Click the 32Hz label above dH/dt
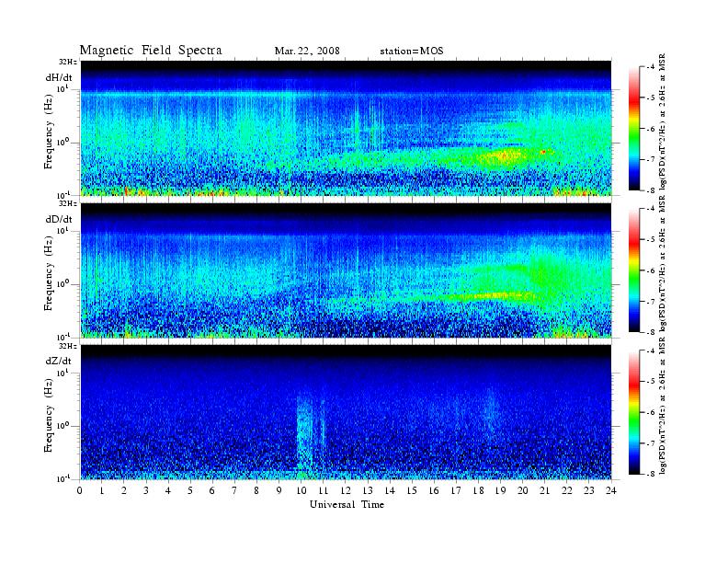The image size is (728, 563). coord(67,62)
